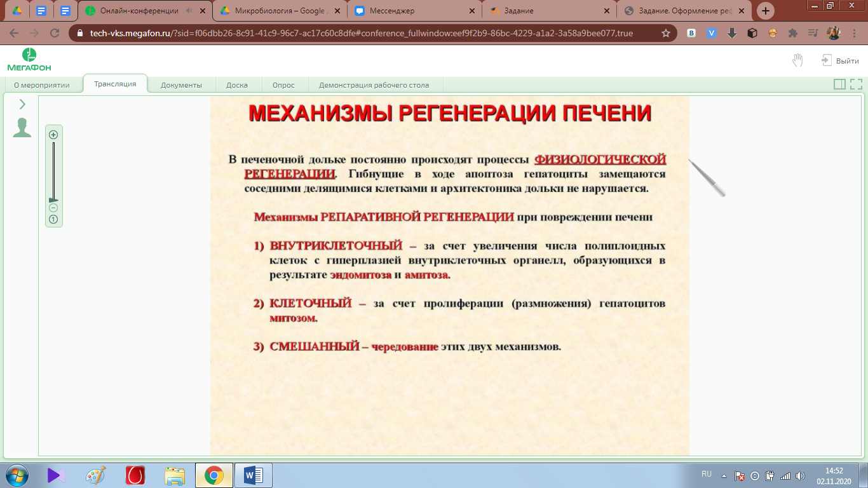This screenshot has height=488, width=868.
Task: Toggle the side panel layout icon
Action: [x=839, y=84]
